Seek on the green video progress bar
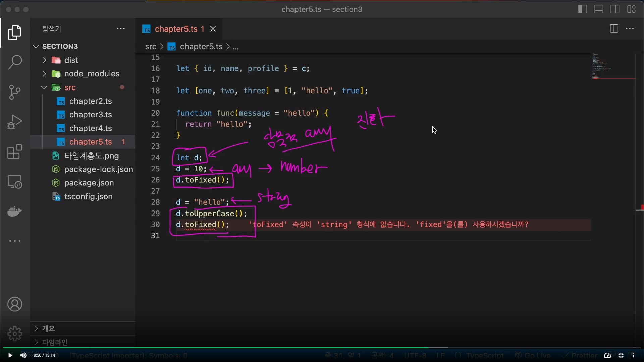The height and width of the screenshot is (362, 644). click(215, 348)
